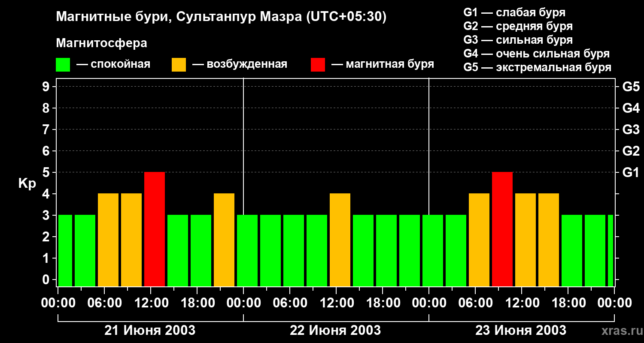
Task: Click the right-axis 'G2' label
Action: click(631, 151)
